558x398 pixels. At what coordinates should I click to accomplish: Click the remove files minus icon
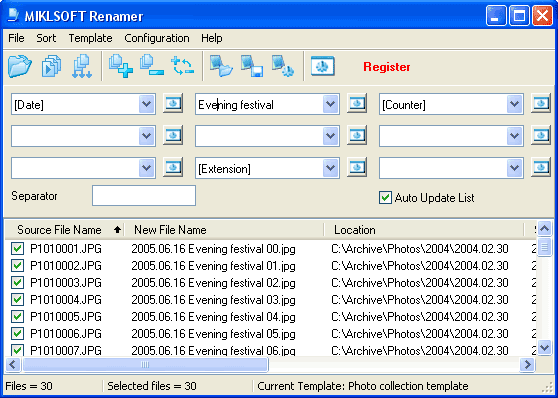point(152,66)
